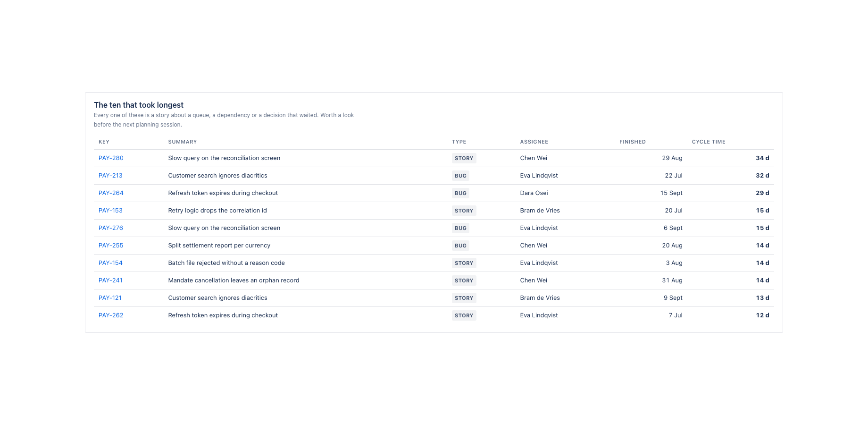Click the finished date "6 Sept"
This screenshot has height=425, width=868.
pyautogui.click(x=673, y=228)
